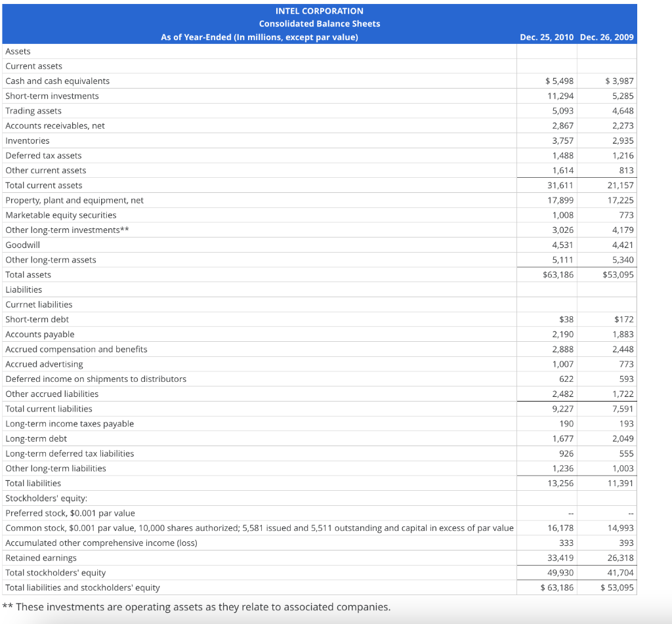The width and height of the screenshot is (672, 624).
Task: Select the Total current assets row
Action: (x=43, y=185)
